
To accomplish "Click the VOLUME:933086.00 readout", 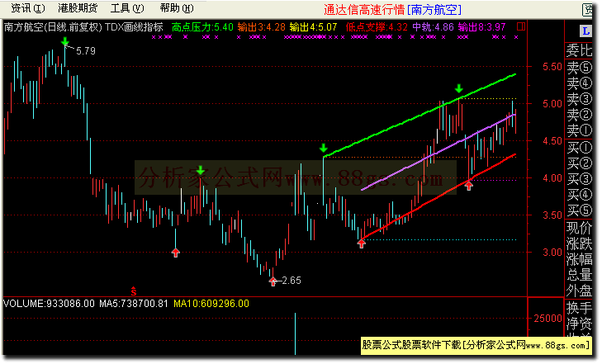I will coord(49,304).
